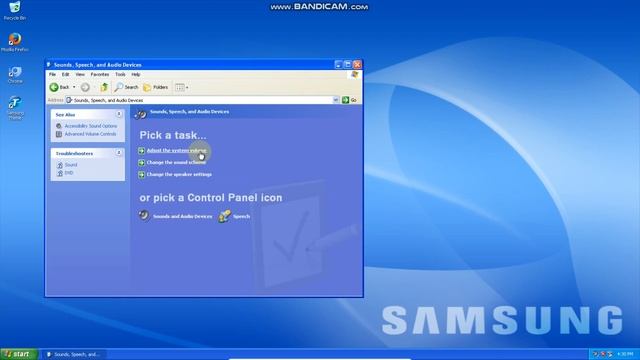Toggle the Folders pane button
This screenshot has width=640, height=360.
[156, 87]
